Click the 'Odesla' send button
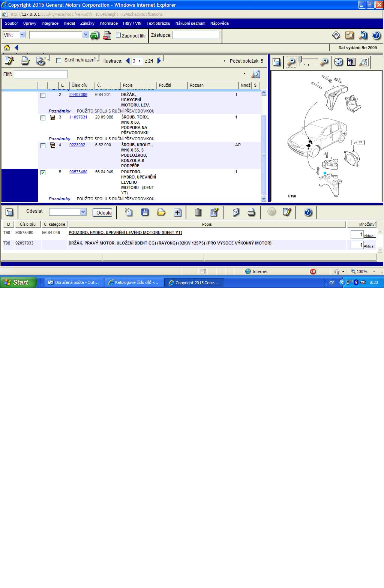The width and height of the screenshot is (384, 588). pyautogui.click(x=102, y=213)
